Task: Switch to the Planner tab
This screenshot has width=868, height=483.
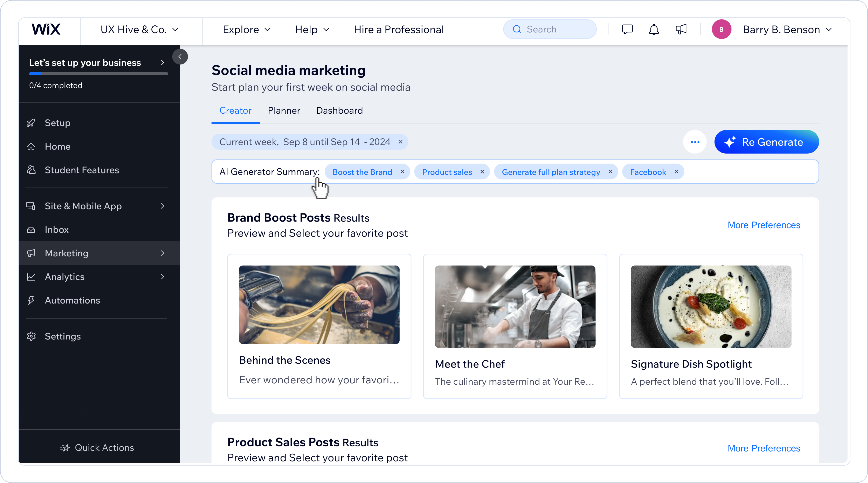Action: (x=284, y=111)
